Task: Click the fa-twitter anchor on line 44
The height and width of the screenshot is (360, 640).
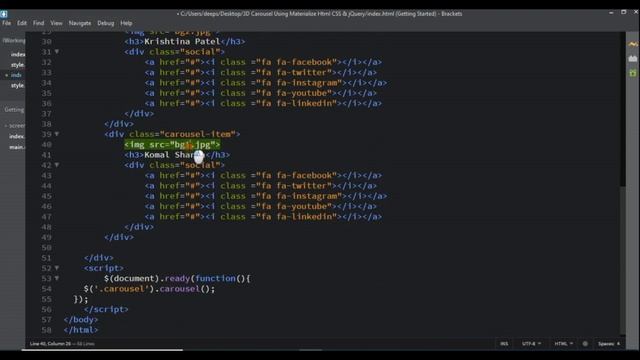Action: pos(261,186)
